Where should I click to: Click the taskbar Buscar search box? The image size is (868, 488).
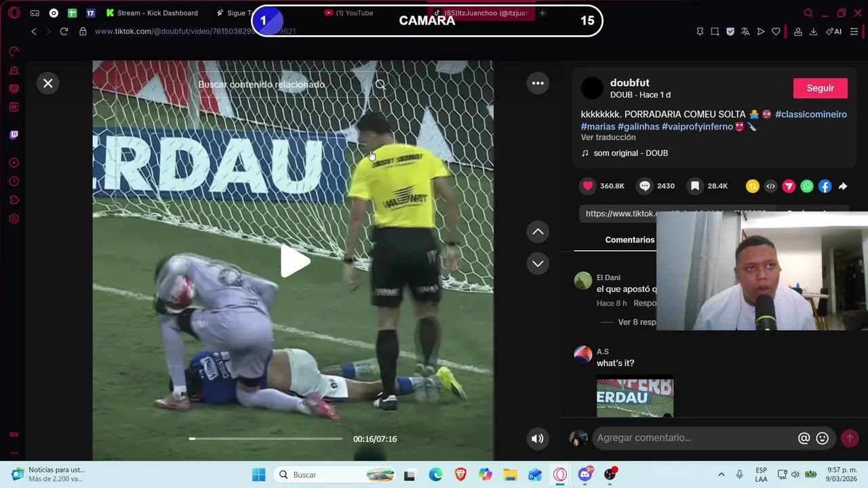click(x=335, y=474)
